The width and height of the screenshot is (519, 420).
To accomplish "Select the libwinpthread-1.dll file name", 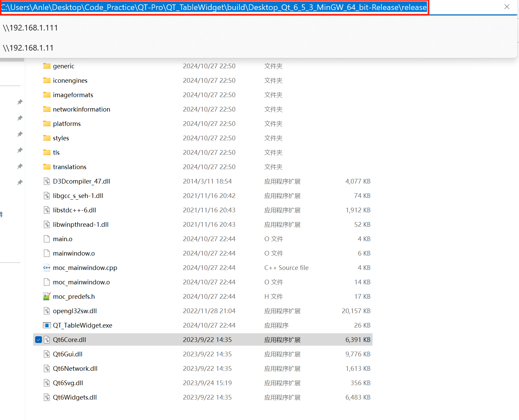I will click(x=81, y=224).
